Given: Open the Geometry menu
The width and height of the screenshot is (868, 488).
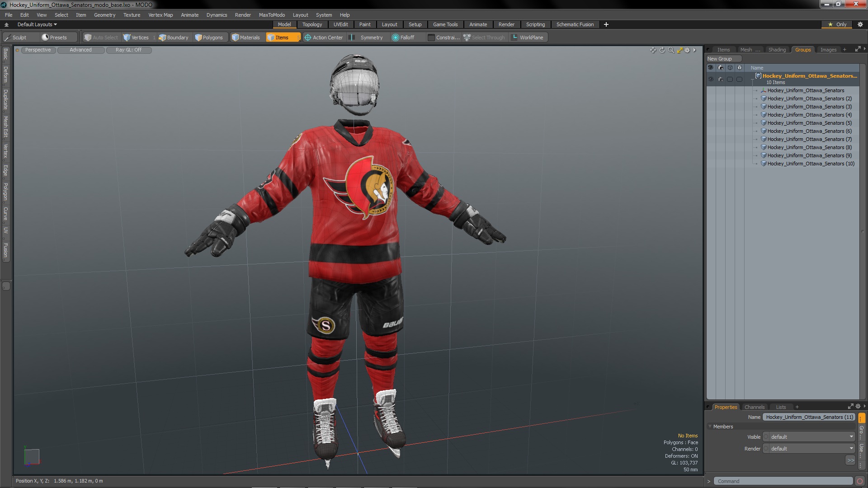Looking at the screenshot, I should click(104, 15).
